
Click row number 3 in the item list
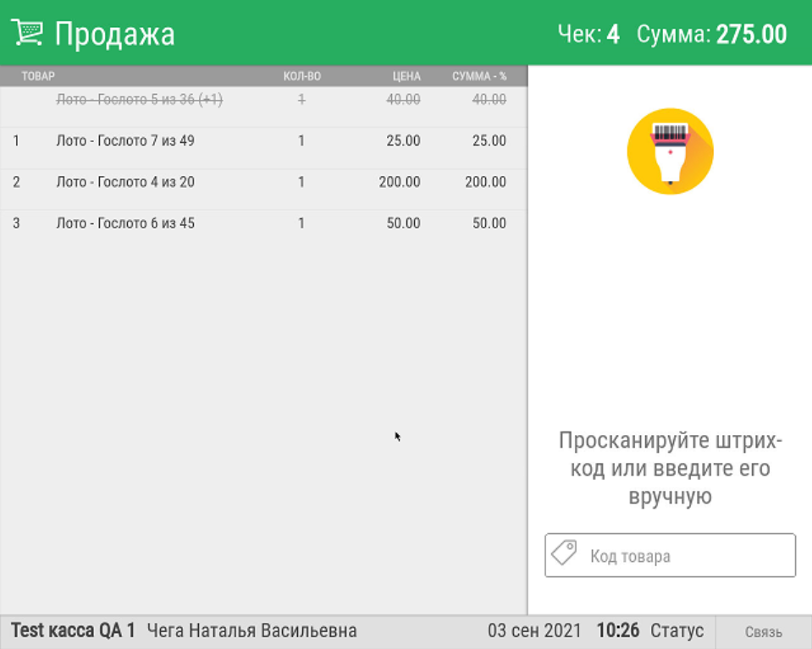point(17,223)
